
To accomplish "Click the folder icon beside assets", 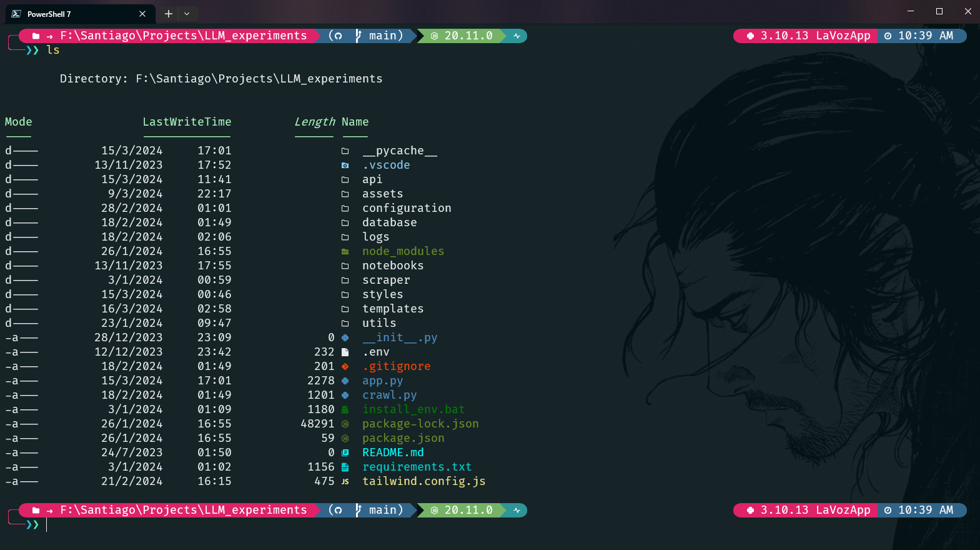I will pyautogui.click(x=345, y=194).
